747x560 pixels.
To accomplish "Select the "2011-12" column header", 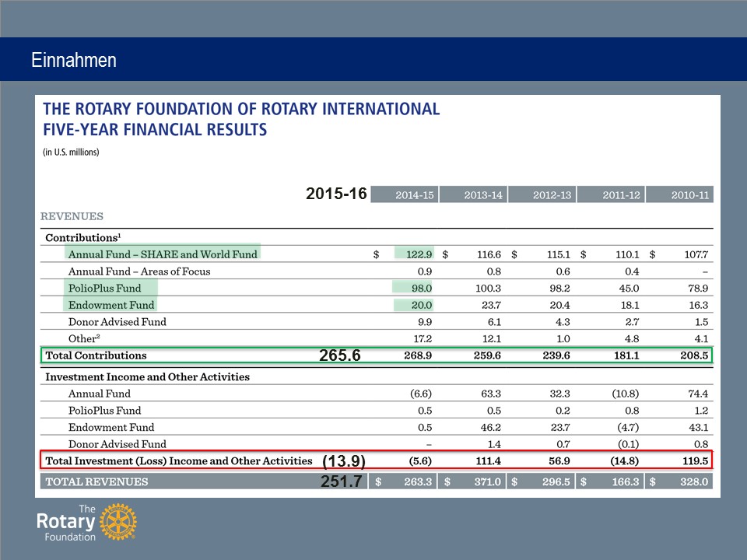I will 612,194.
